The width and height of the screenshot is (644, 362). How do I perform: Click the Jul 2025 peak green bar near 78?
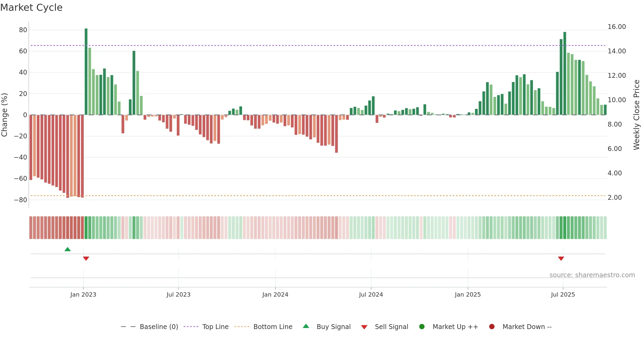[565, 73]
